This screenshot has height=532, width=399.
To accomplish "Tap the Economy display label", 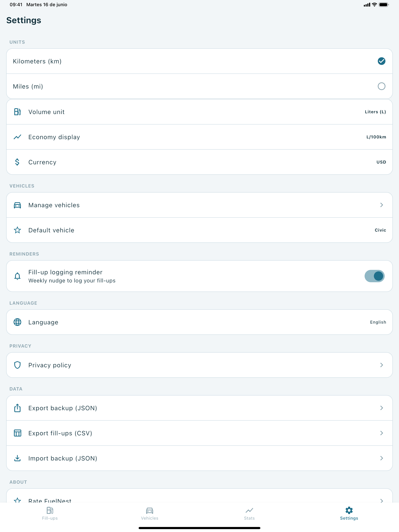I will pos(54,137).
